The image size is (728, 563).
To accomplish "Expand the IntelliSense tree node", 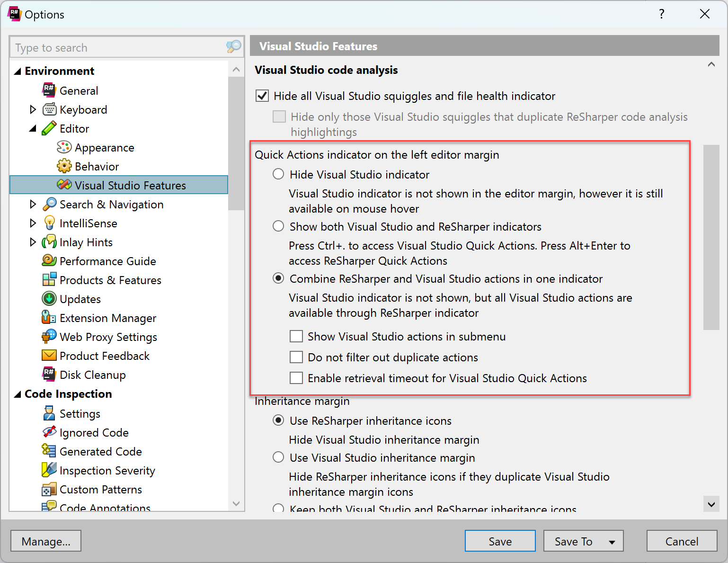I will [33, 223].
